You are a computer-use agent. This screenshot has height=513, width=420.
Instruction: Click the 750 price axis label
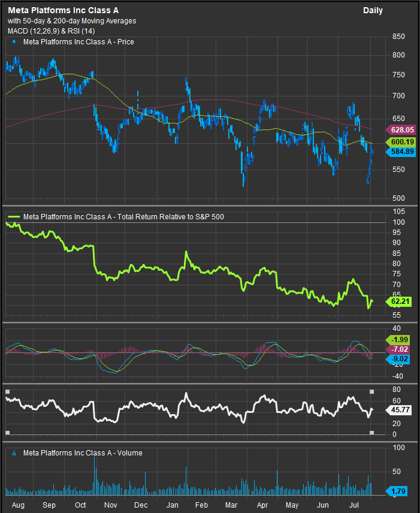point(398,75)
